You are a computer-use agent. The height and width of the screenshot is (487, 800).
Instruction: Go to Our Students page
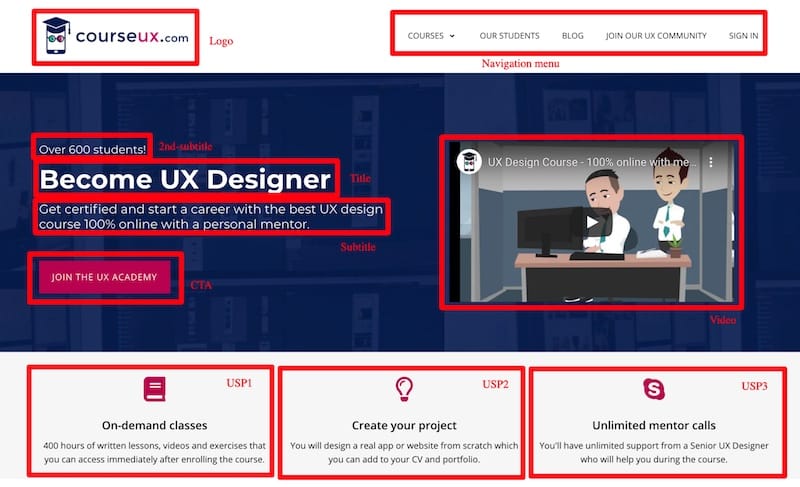509,36
